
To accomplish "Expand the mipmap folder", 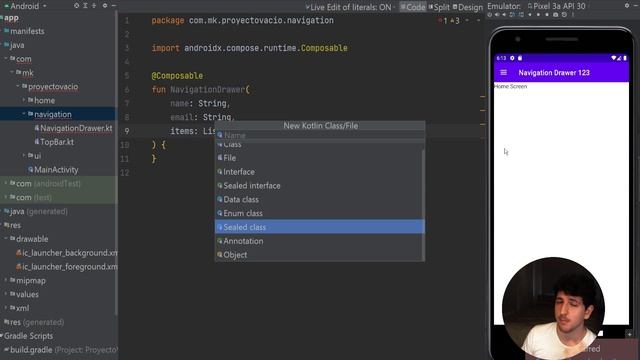I will point(6,280).
